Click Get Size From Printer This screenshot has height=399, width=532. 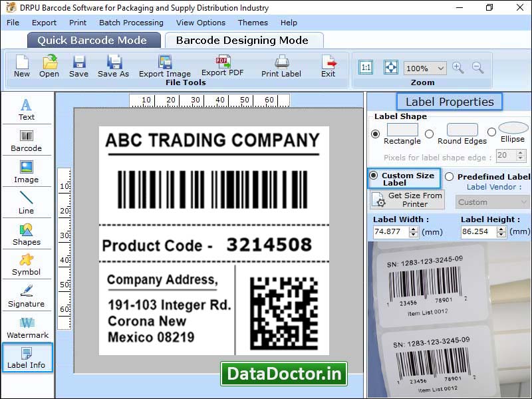point(407,198)
